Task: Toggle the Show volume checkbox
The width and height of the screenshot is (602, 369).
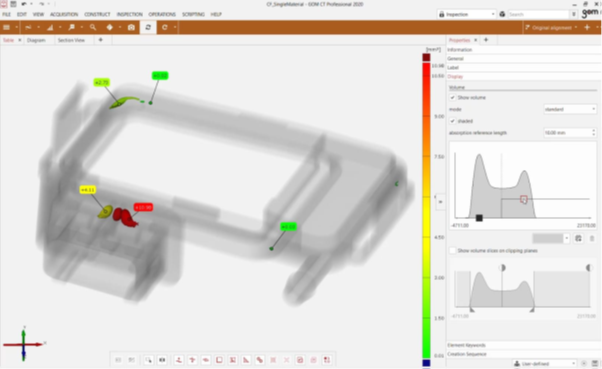Action: click(x=452, y=98)
